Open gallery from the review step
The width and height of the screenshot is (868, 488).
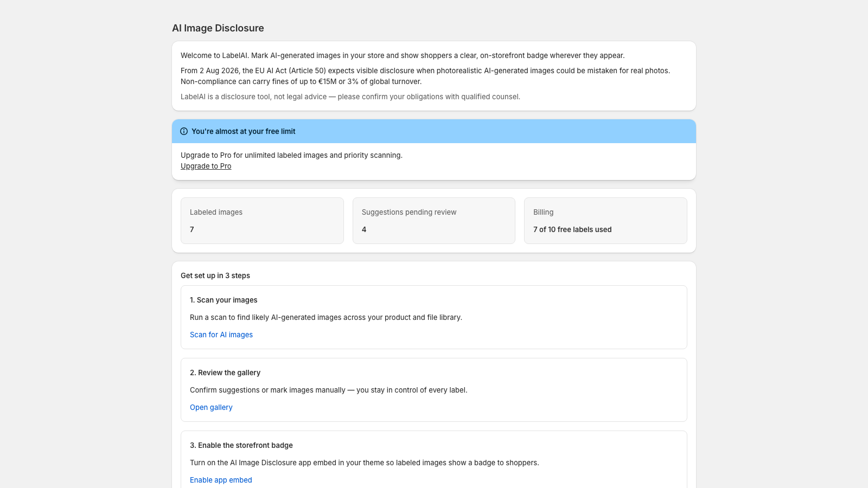(211, 407)
